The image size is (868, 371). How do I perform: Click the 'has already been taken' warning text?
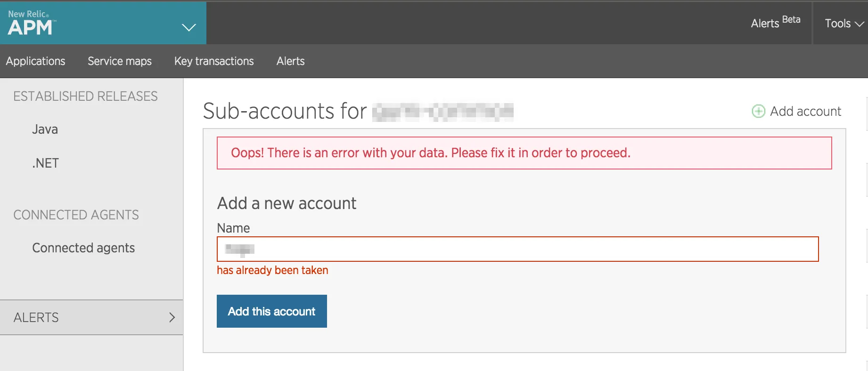coord(272,270)
